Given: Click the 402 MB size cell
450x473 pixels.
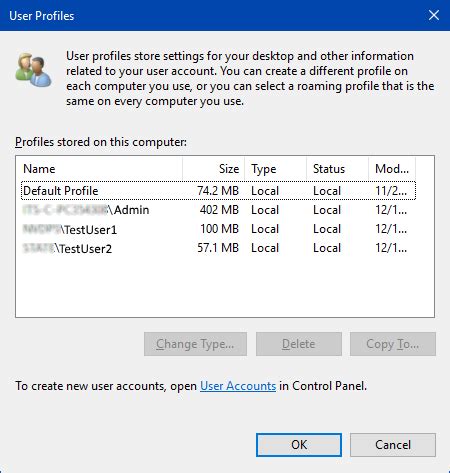Looking at the screenshot, I should coord(219,210).
